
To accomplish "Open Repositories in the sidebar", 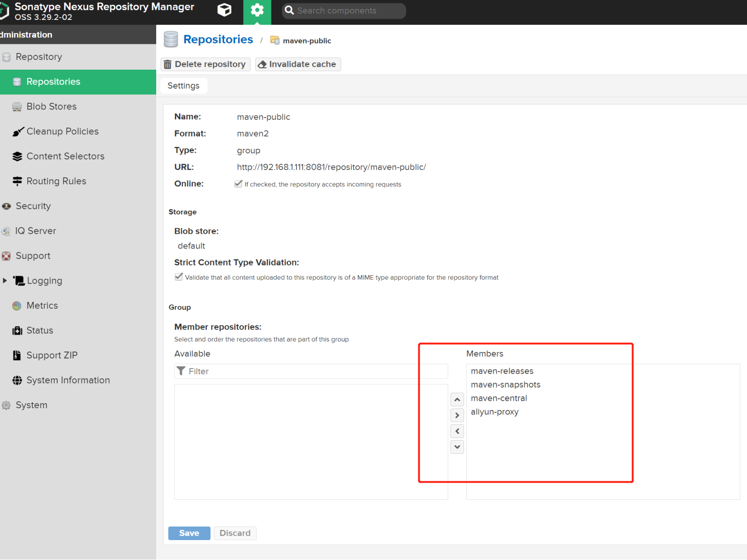I will [78, 82].
